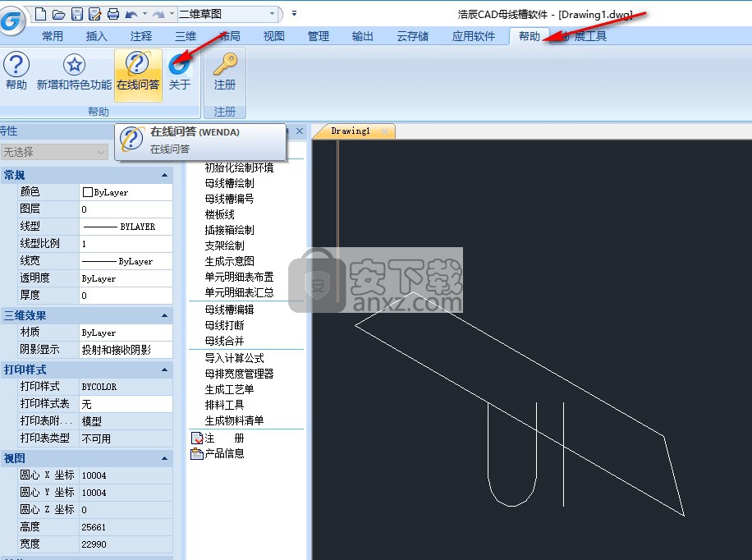This screenshot has height=560, width=752.
Task: Click the 阴影显示 value field
Action: [x=126, y=350]
